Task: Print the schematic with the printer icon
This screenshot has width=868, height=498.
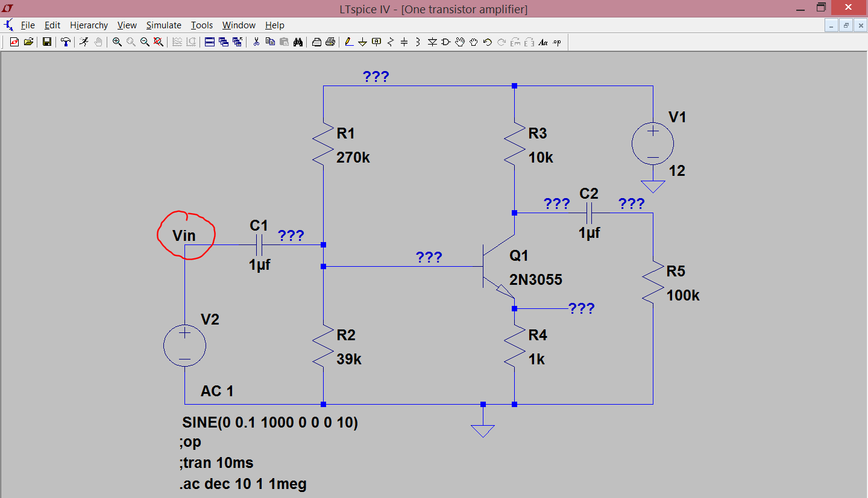Action: (x=330, y=42)
